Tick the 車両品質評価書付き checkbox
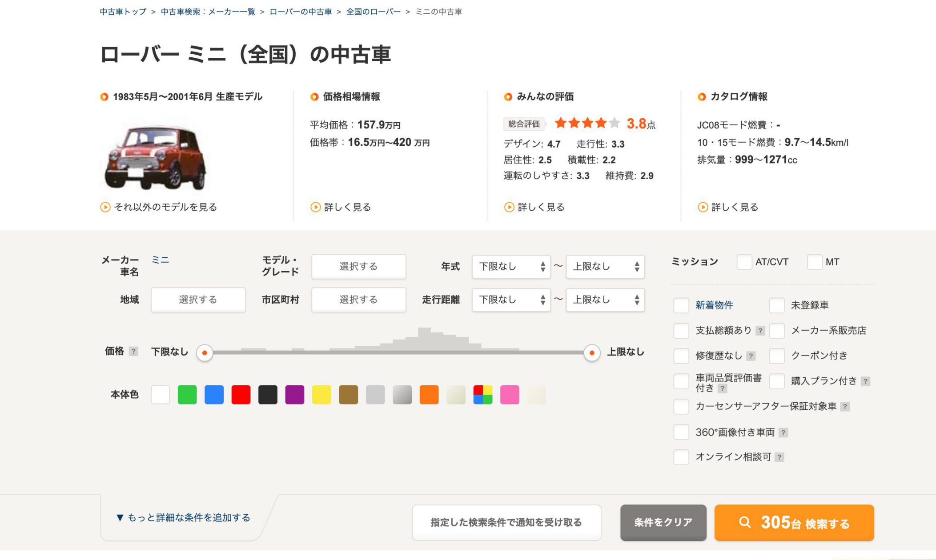This screenshot has width=936, height=560. pyautogui.click(x=681, y=381)
